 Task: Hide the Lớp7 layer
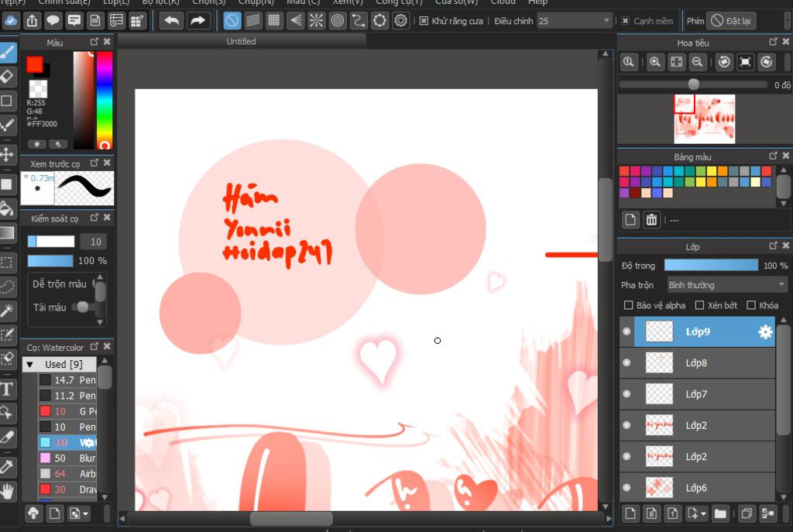point(627,394)
